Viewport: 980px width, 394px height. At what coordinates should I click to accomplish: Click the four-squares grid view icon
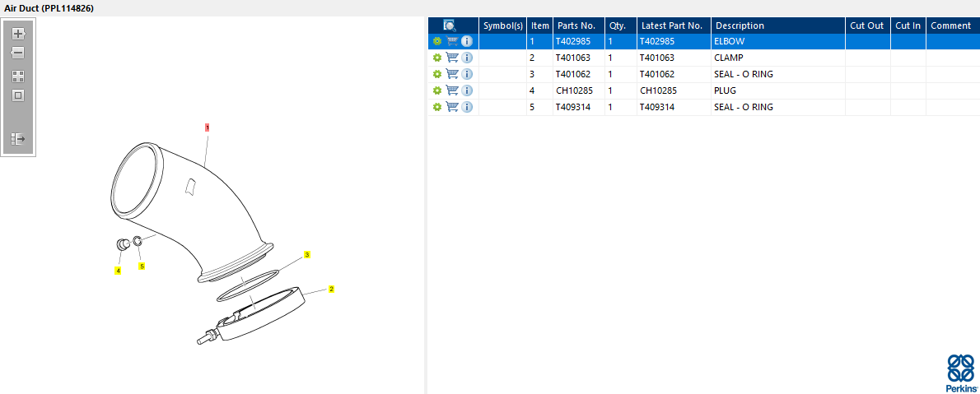click(18, 76)
